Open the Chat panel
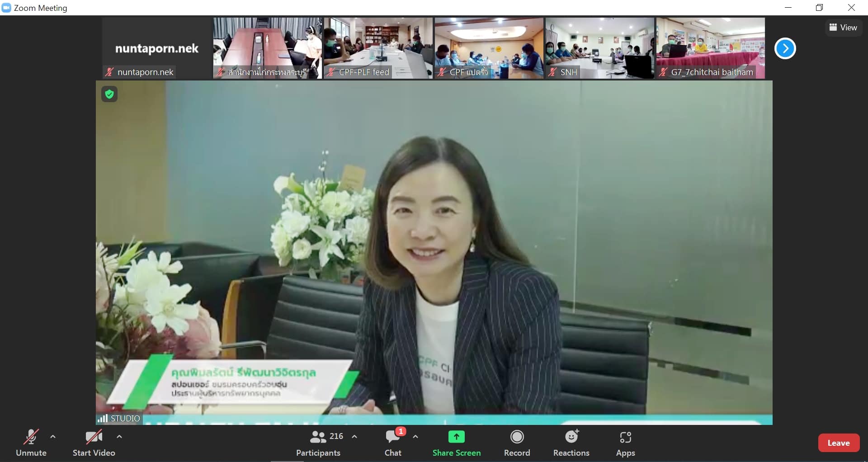The width and height of the screenshot is (868, 462). tap(393, 443)
